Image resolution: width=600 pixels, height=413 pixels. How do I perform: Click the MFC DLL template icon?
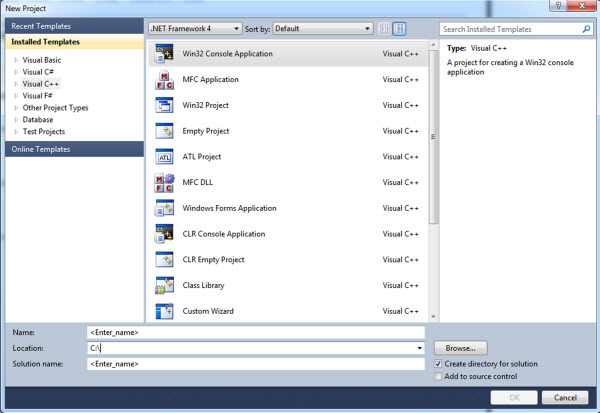coord(164,183)
